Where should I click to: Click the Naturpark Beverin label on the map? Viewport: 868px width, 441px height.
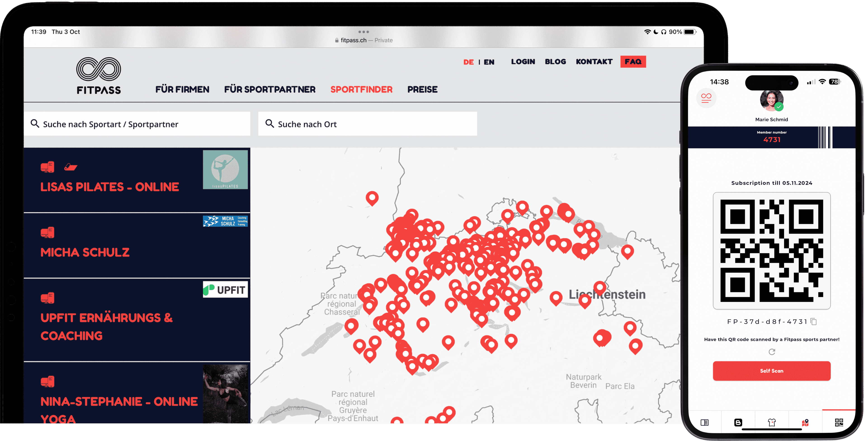tap(583, 381)
